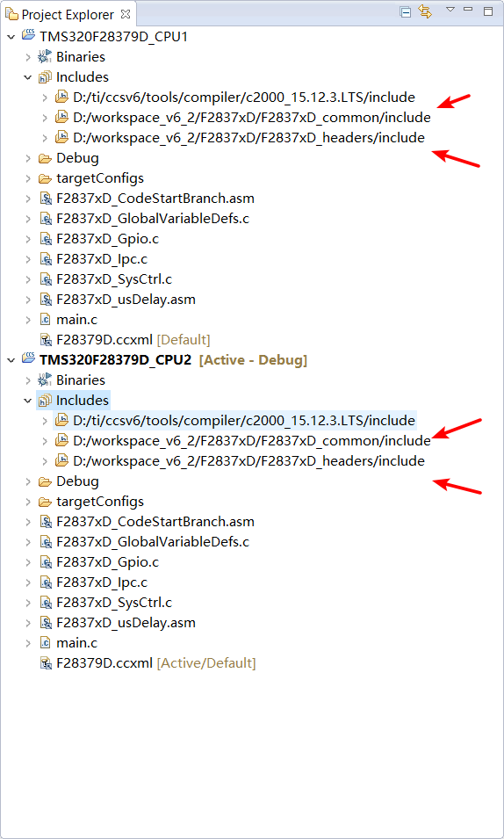
Task: Select CPU1 F2837xD_CodeStartBranch.asm file icon
Action: pos(46,199)
